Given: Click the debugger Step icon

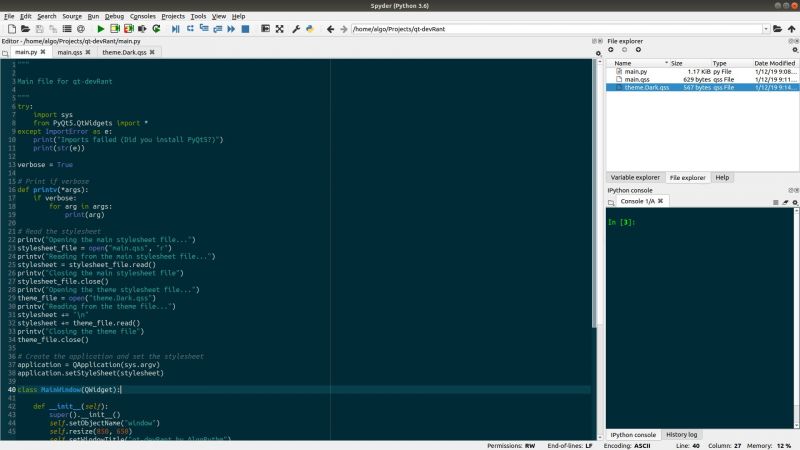Looking at the screenshot, I should coord(190,29).
